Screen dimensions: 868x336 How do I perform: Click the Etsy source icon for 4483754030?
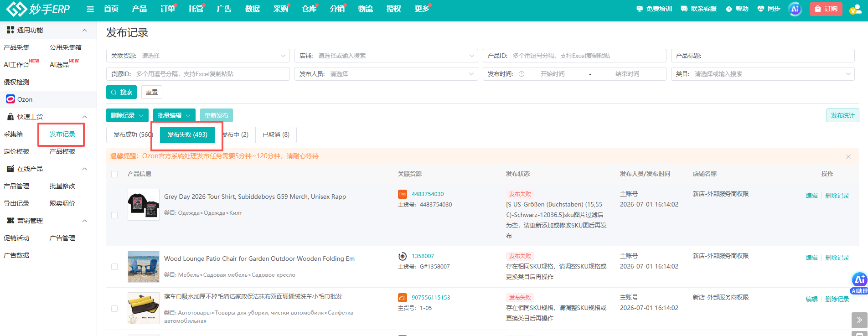coord(403,194)
